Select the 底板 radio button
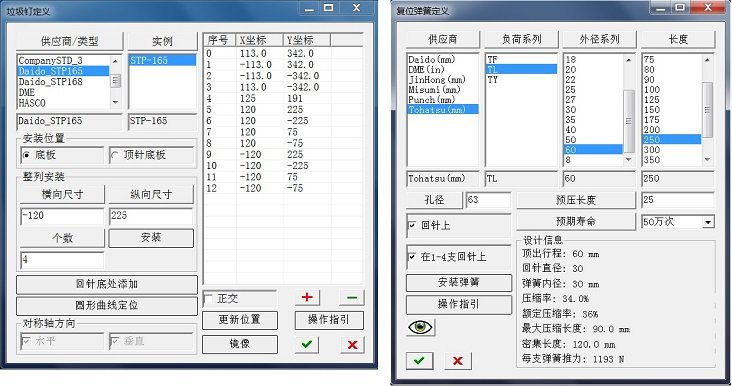 click(x=26, y=155)
